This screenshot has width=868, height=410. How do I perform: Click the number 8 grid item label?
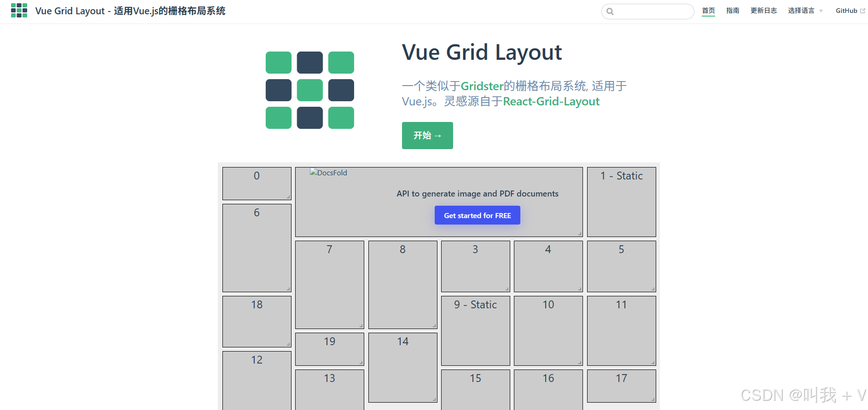403,249
